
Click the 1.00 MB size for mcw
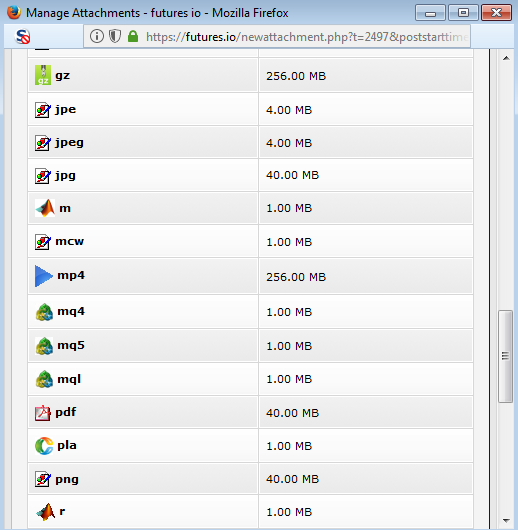289,242
